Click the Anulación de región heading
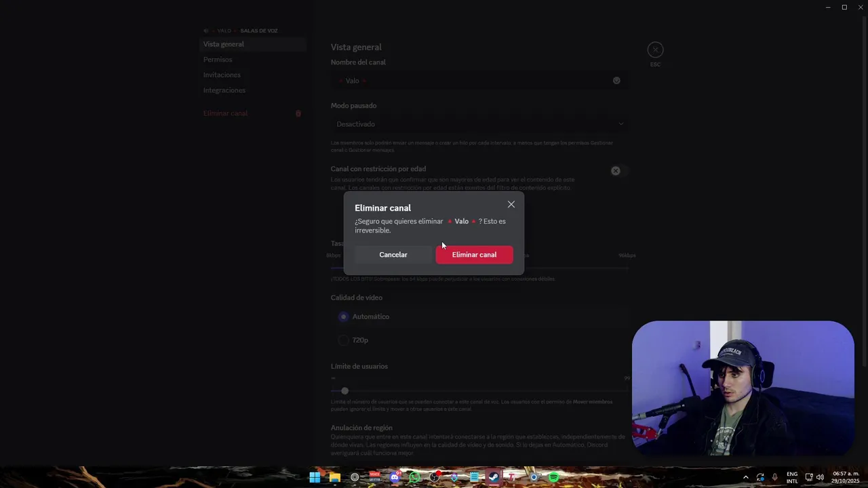 click(x=361, y=428)
